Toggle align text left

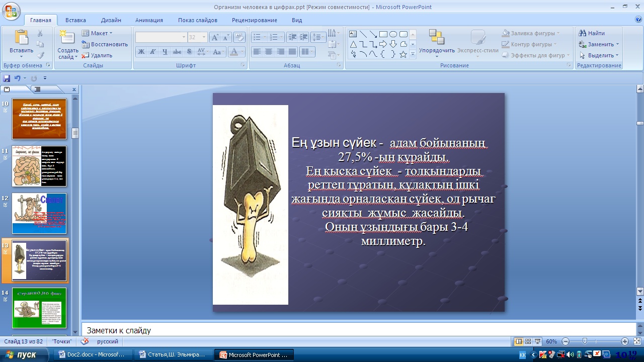tap(257, 52)
